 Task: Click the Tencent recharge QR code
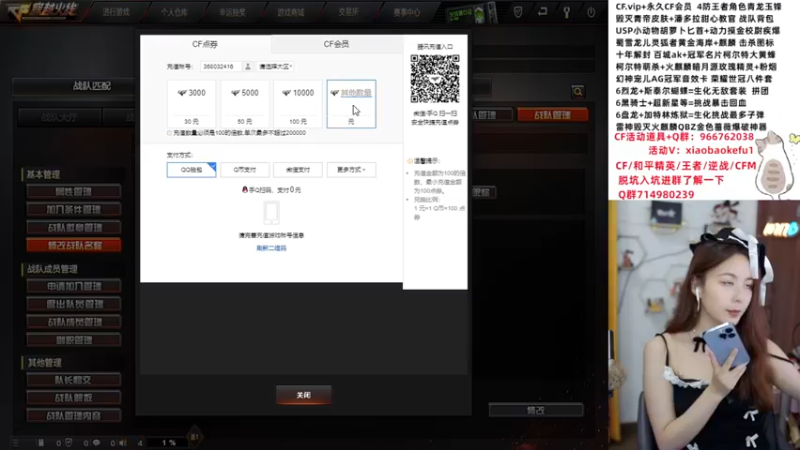coord(435,79)
